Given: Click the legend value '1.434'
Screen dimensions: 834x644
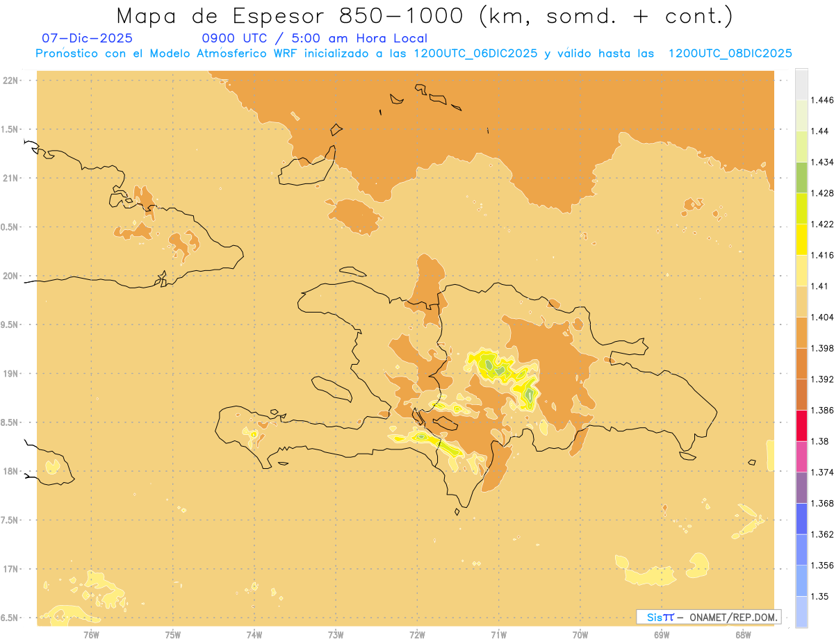Looking at the screenshot, I should tap(822, 162).
